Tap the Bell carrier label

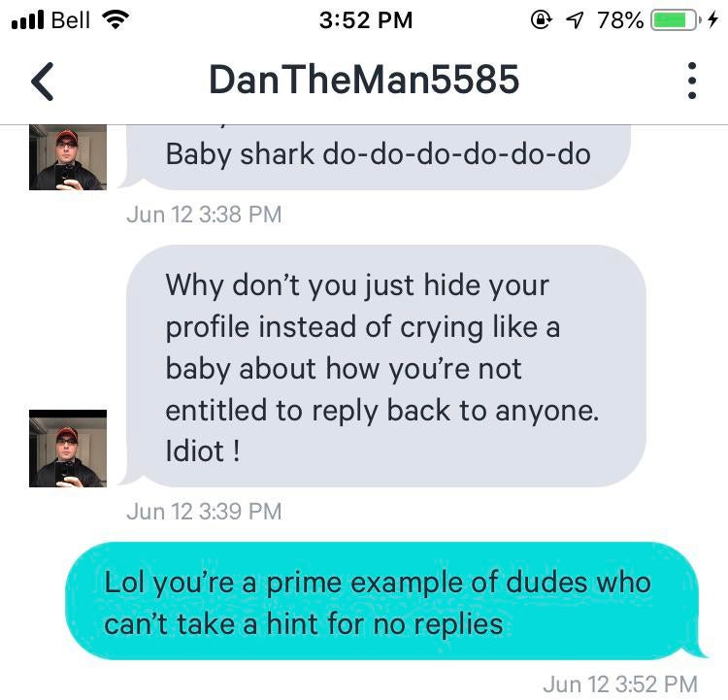click(71, 20)
